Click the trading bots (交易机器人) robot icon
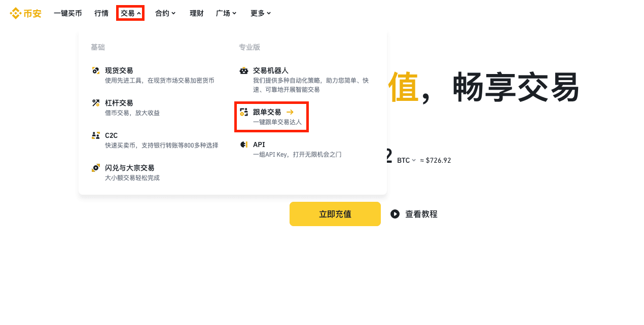The height and width of the screenshot is (325, 644). (x=244, y=70)
